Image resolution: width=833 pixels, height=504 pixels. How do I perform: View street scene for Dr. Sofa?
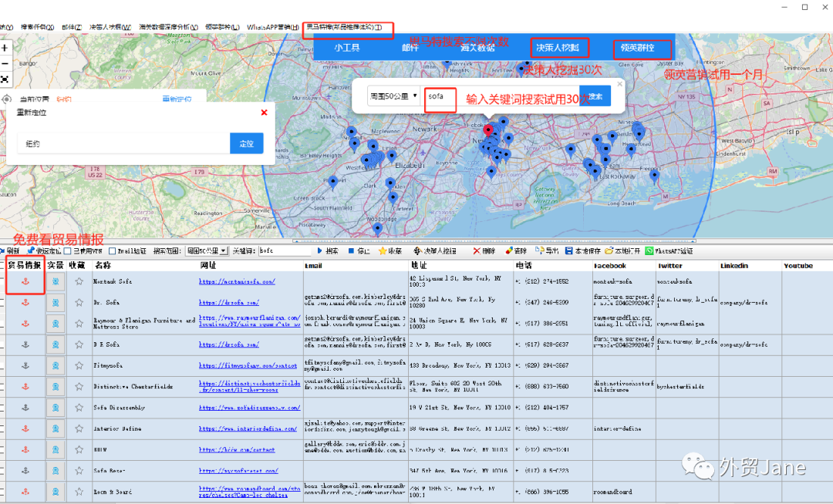tap(56, 302)
